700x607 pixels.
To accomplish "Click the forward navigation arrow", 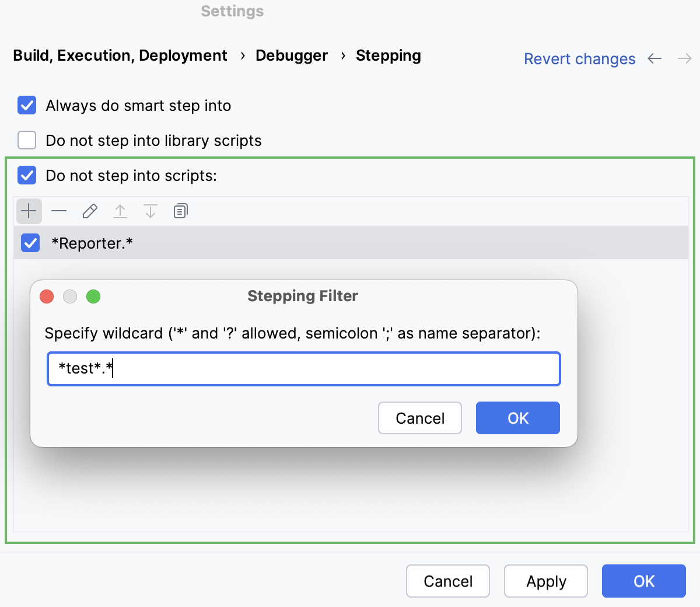I will pyautogui.click(x=684, y=58).
